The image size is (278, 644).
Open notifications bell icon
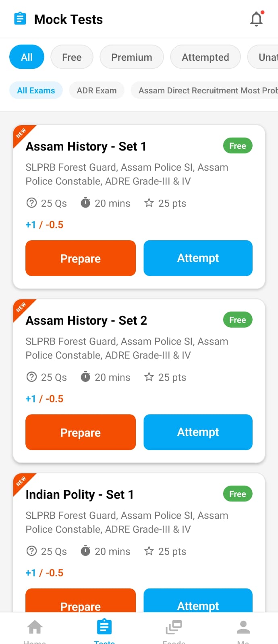point(256,19)
